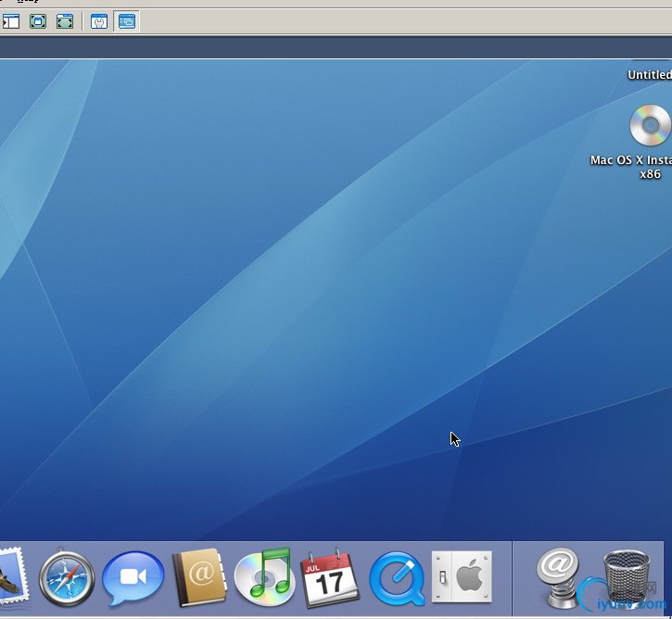Launch Safari compass icon in dock

tap(67, 577)
